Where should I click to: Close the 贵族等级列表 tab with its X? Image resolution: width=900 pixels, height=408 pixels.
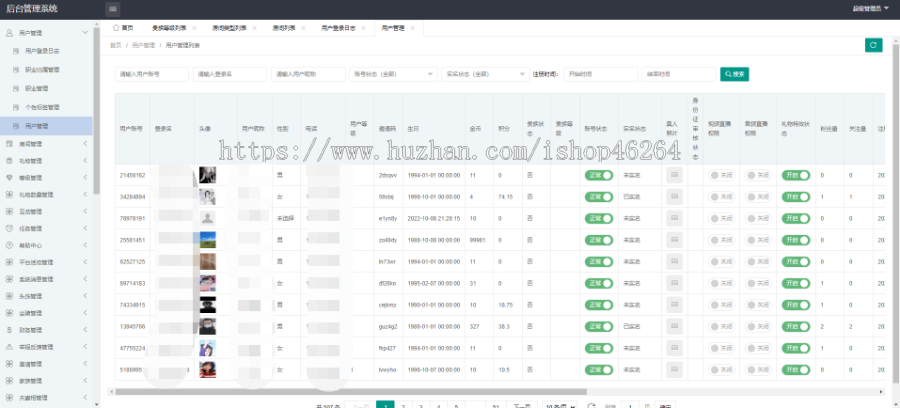(x=194, y=28)
